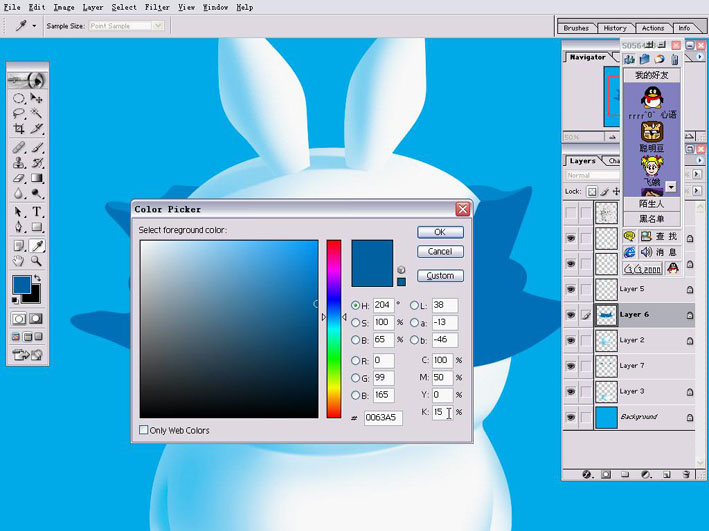Image resolution: width=709 pixels, height=531 pixels.
Task: Click inside the saturation-brightness color field
Action: tap(229, 329)
